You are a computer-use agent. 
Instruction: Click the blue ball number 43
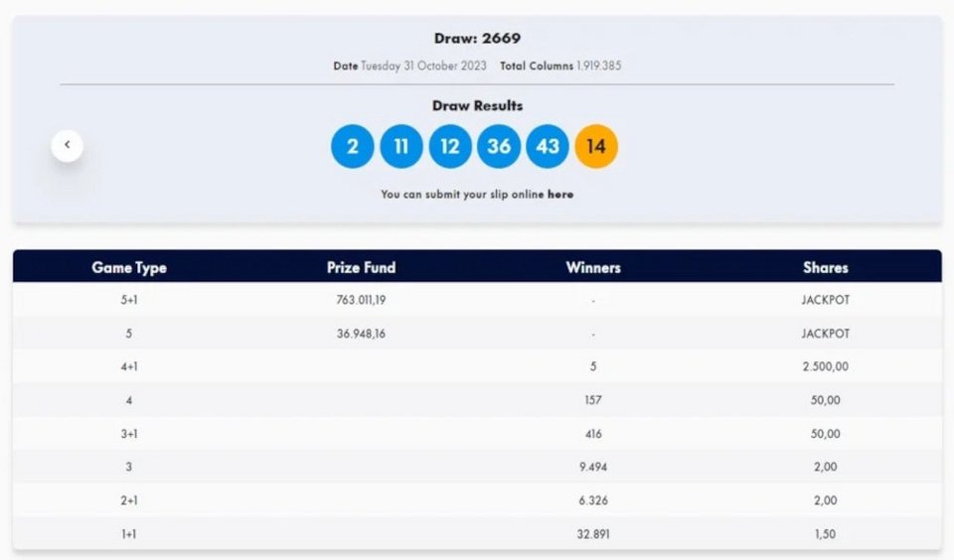(x=548, y=146)
